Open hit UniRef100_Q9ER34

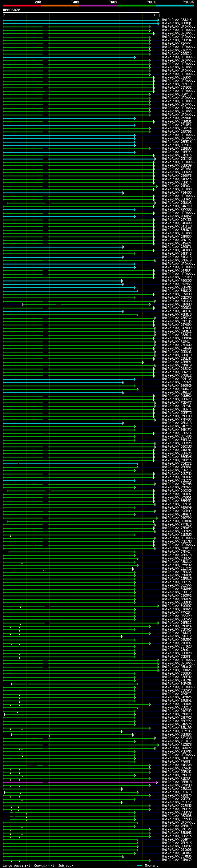176,40
